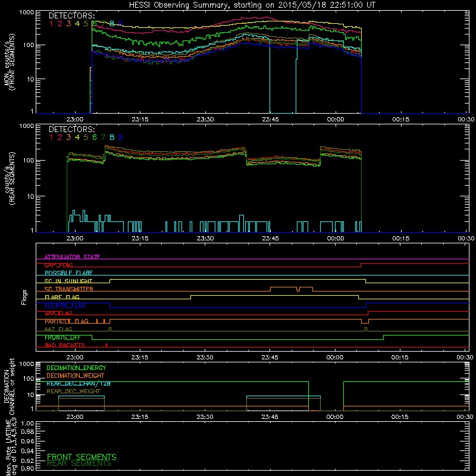Click the DECIMATION CHANNEL or weight axis title
This screenshot has width=476, height=476.
9,386
